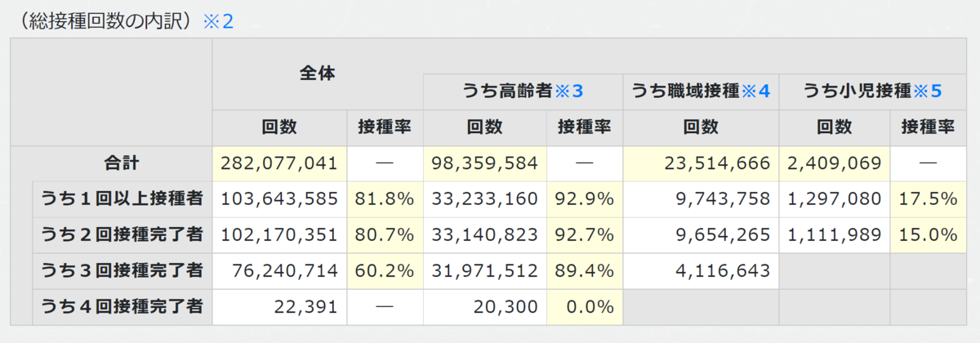Click the elderly total 98,359,584

click(x=484, y=163)
